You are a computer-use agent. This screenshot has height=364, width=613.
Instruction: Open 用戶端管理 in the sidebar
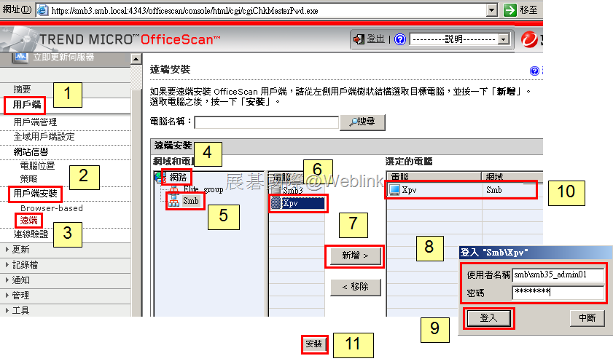(35, 122)
